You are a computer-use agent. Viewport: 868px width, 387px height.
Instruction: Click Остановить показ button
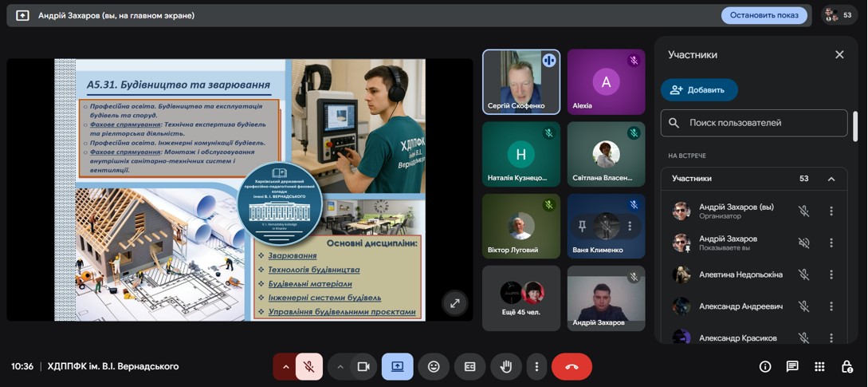pyautogui.click(x=764, y=15)
